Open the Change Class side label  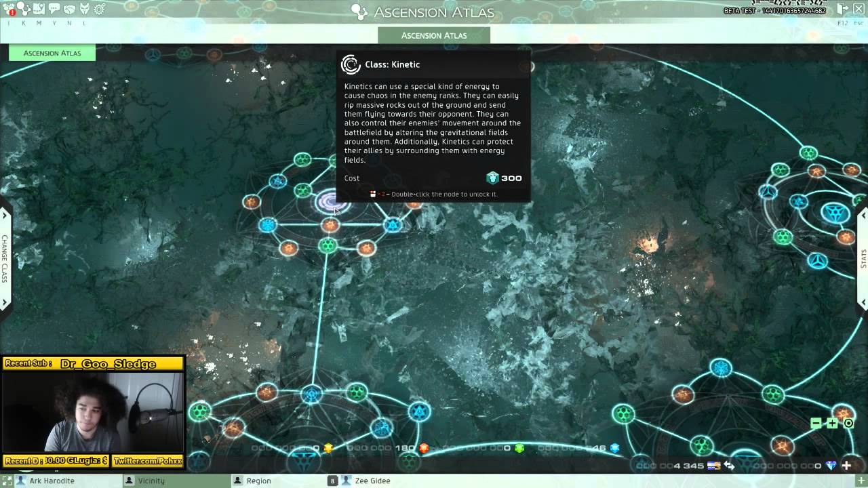coord(4,259)
